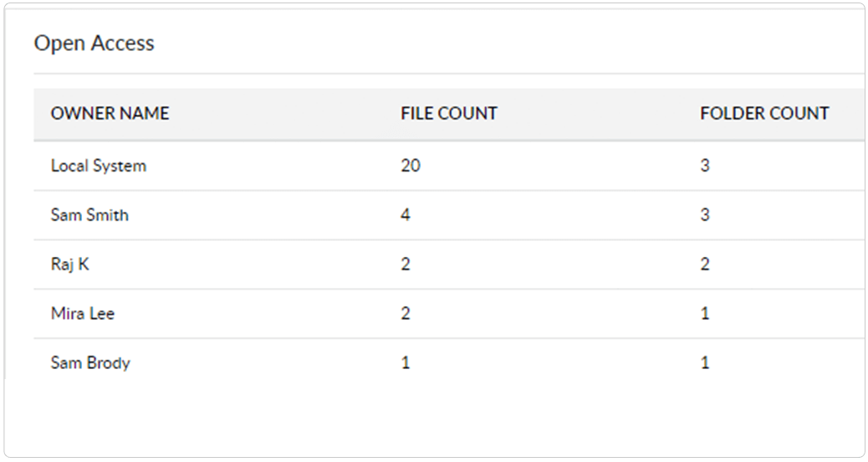Sort by the Owner Name column header
This screenshot has width=868, height=462.
click(x=110, y=113)
